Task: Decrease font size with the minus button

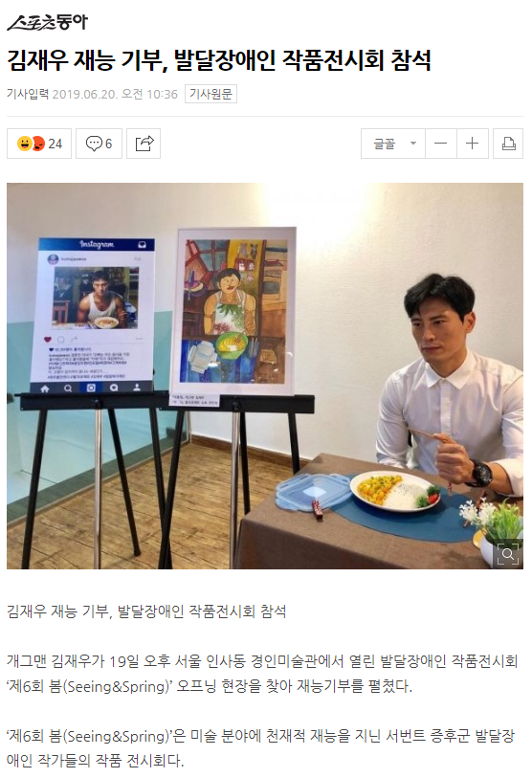Action: click(x=441, y=144)
